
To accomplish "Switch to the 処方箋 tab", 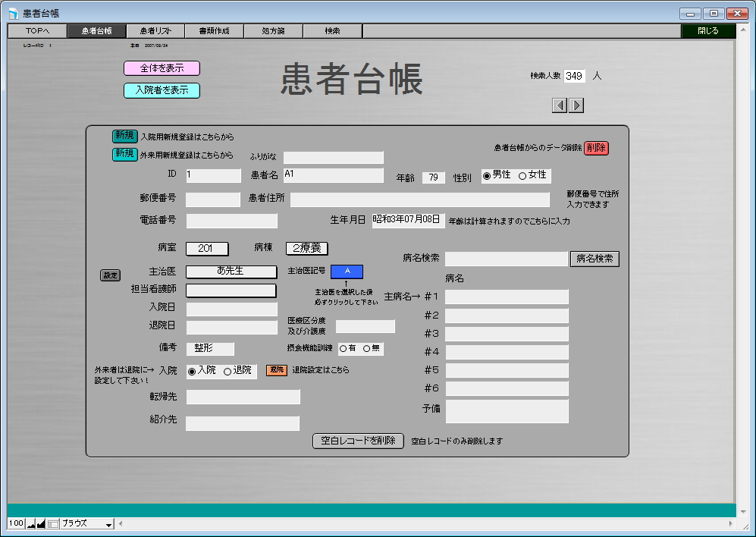I will 274,31.
